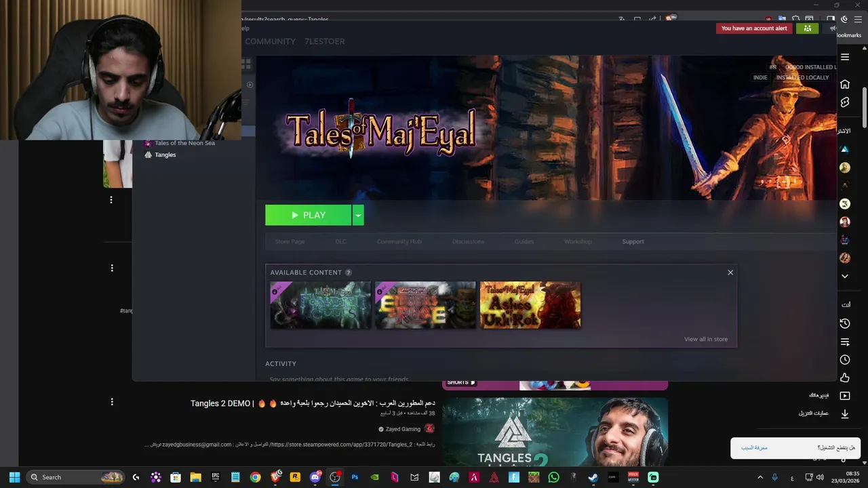The height and width of the screenshot is (488, 868).
Task: Launch Photoshop from the taskbar
Action: pos(355,477)
